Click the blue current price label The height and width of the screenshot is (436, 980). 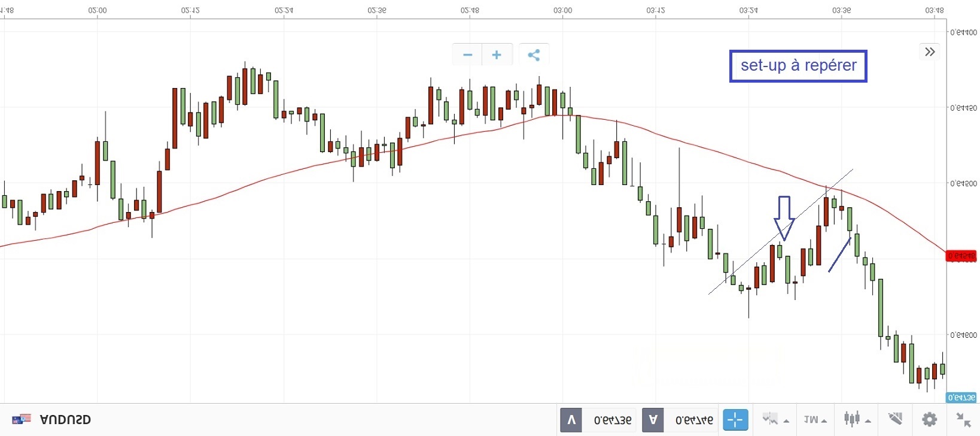click(961, 398)
